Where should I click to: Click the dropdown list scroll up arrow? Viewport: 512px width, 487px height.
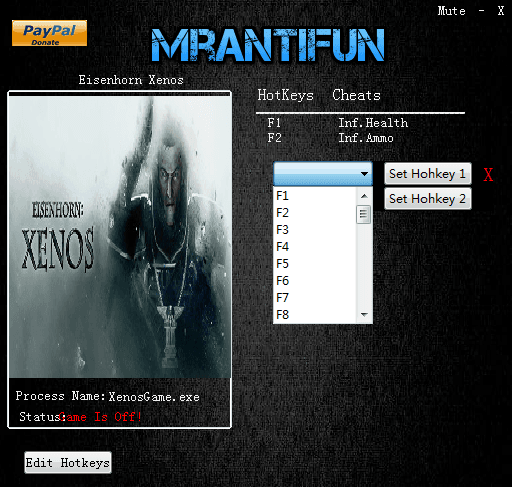coord(364,196)
